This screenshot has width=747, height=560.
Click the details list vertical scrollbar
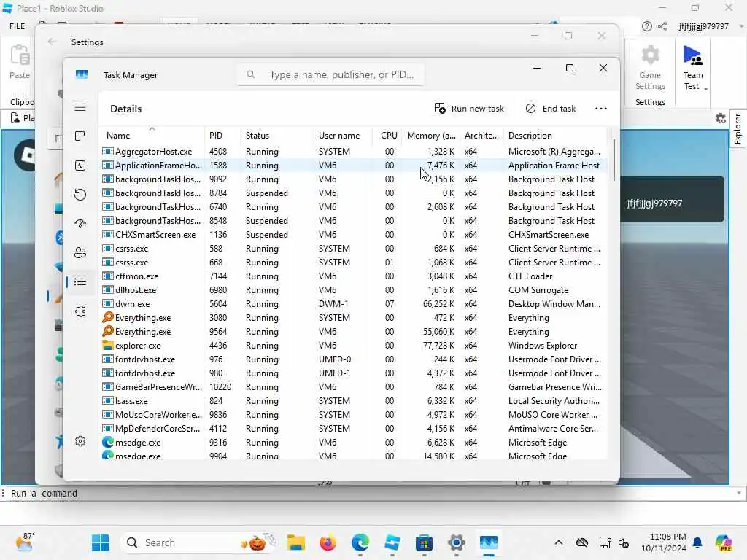(x=614, y=160)
